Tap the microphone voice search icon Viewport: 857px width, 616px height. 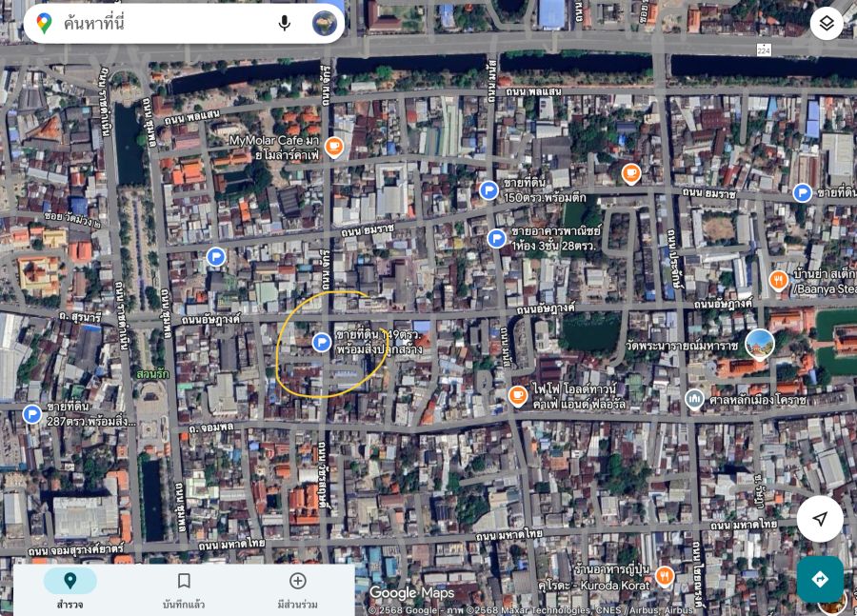tap(284, 23)
